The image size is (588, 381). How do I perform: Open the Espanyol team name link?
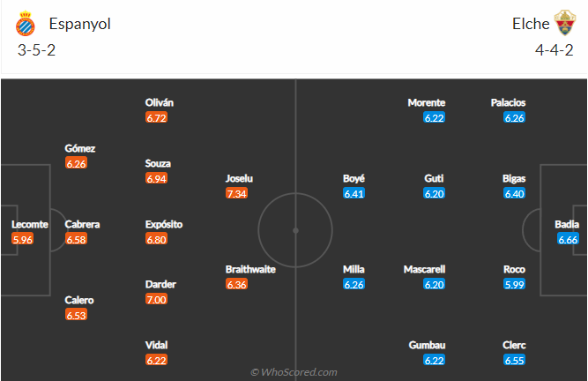(80, 25)
